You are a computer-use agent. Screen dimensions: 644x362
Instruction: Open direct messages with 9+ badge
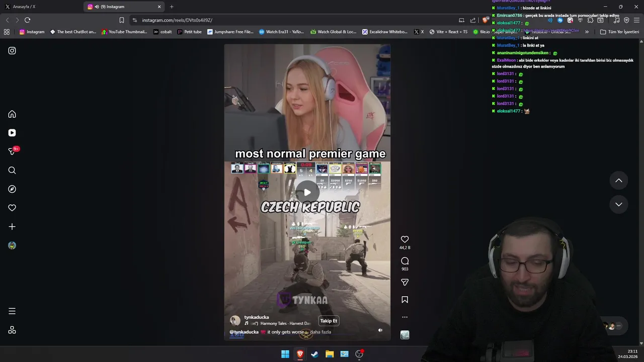12,151
